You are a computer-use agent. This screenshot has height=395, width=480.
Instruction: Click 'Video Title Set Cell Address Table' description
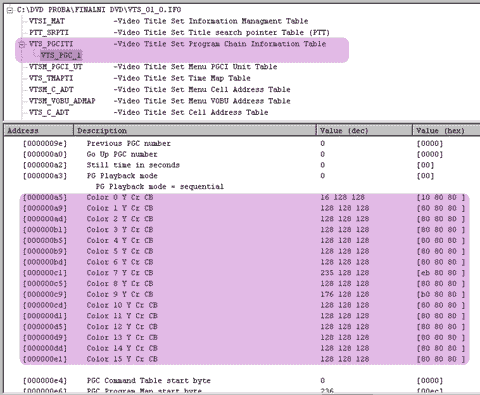pos(191,112)
